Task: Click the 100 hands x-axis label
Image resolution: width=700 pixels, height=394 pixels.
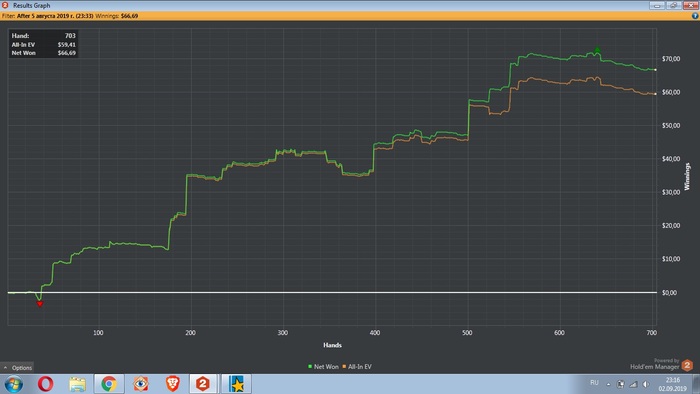Action: pyautogui.click(x=98, y=332)
